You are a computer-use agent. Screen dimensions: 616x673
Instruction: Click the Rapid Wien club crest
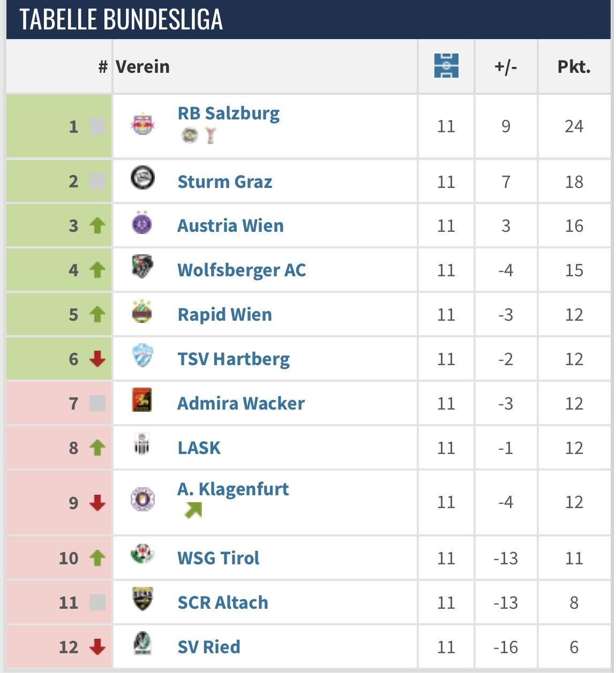point(142,311)
